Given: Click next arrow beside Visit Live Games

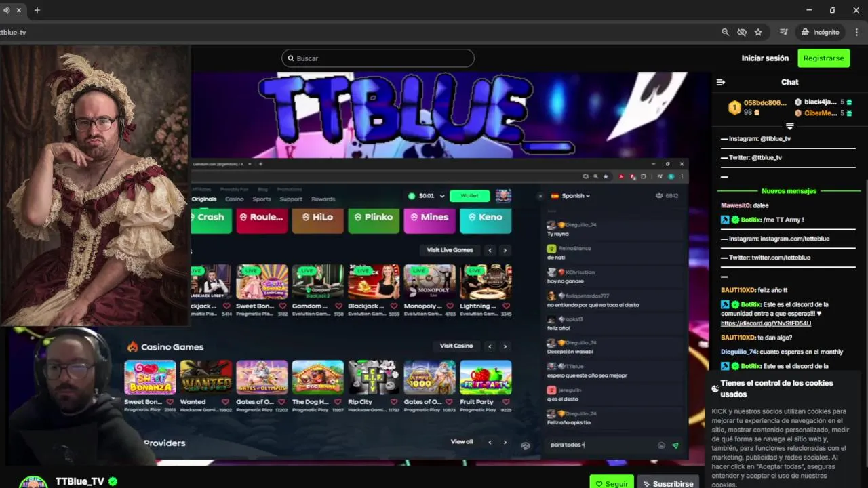Looking at the screenshot, I should (505, 250).
